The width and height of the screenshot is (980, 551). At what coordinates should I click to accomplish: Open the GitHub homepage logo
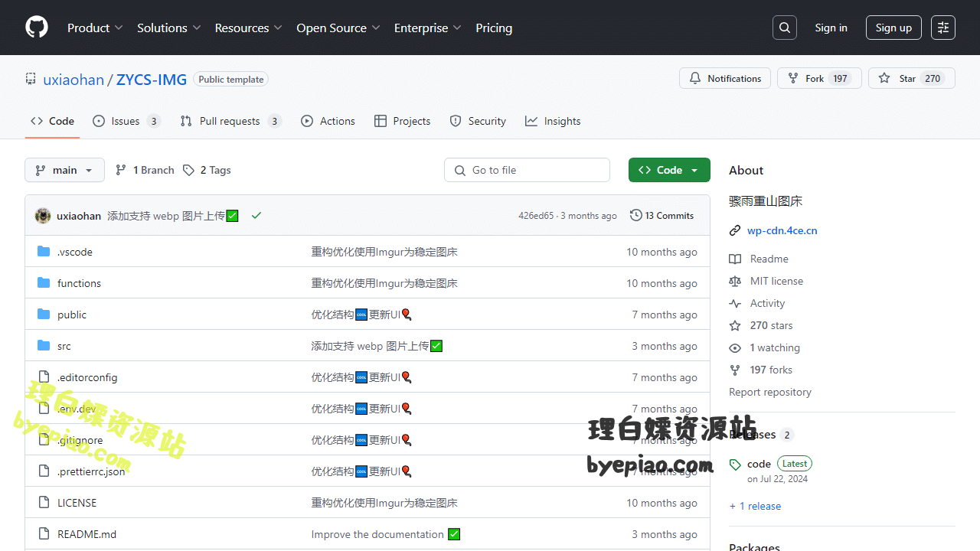click(x=37, y=28)
